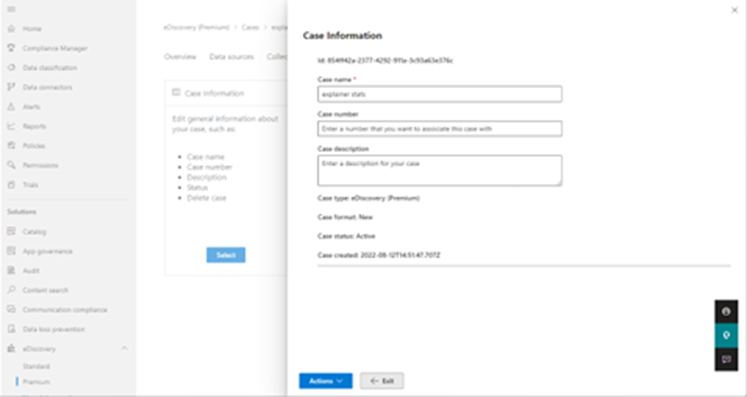Click the Home icon in sidebar
747x397 pixels.
pyautogui.click(x=11, y=29)
